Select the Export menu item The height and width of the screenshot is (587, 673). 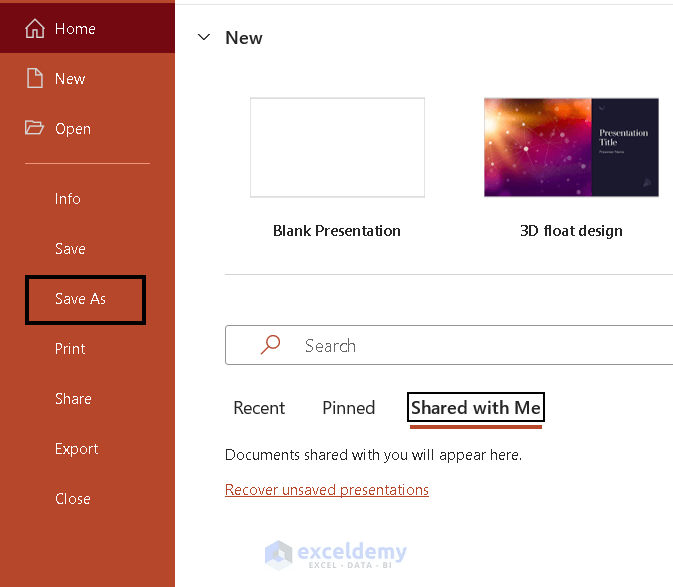tap(76, 449)
